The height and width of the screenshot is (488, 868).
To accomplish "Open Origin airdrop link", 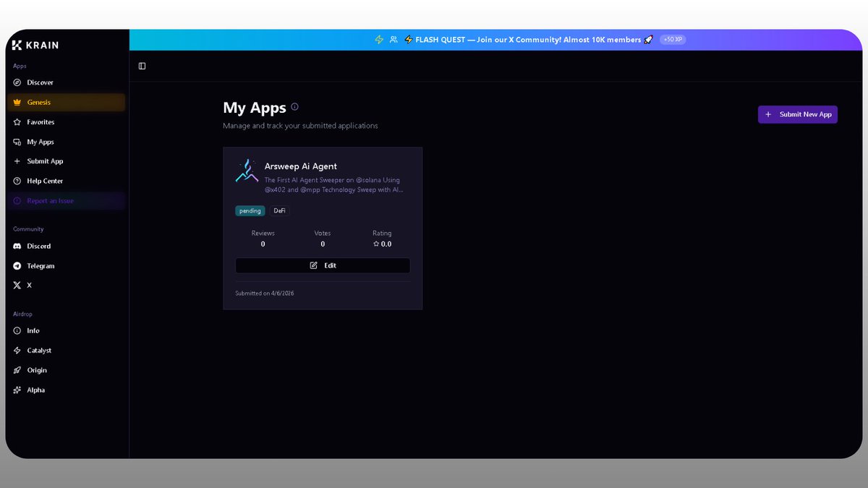I will point(67,370).
